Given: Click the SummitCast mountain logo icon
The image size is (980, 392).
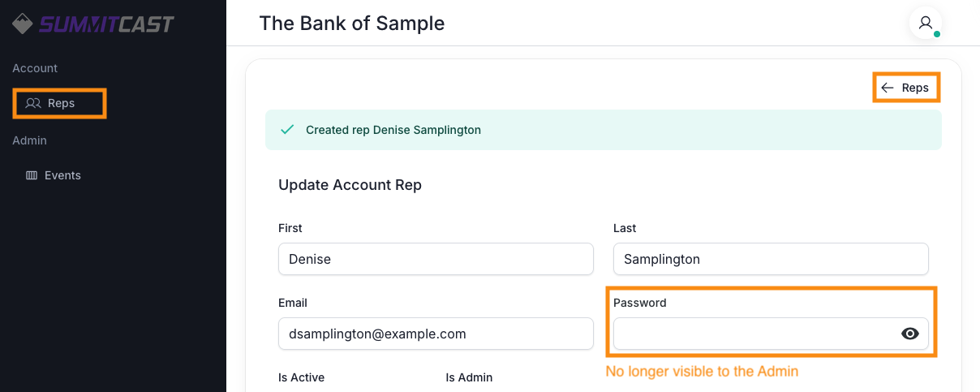Looking at the screenshot, I should pos(23,24).
